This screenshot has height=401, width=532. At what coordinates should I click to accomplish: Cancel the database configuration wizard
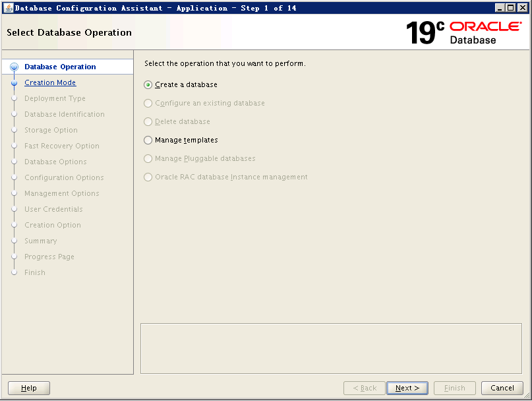(502, 388)
